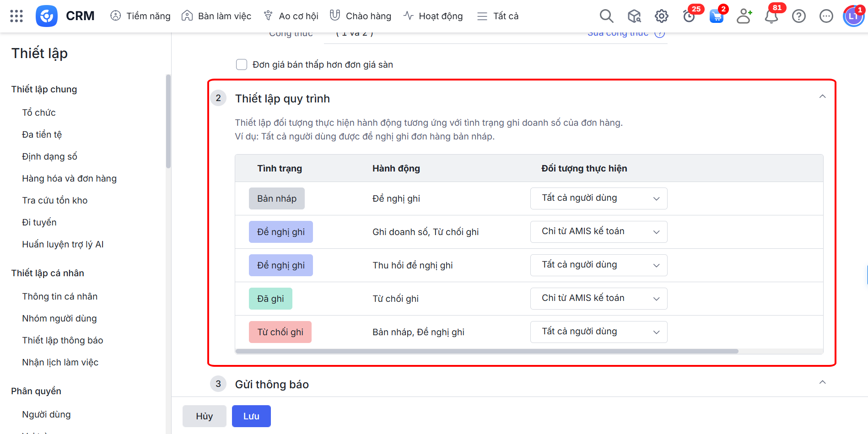
Task: Open the Chào hàng menu
Action: click(361, 16)
